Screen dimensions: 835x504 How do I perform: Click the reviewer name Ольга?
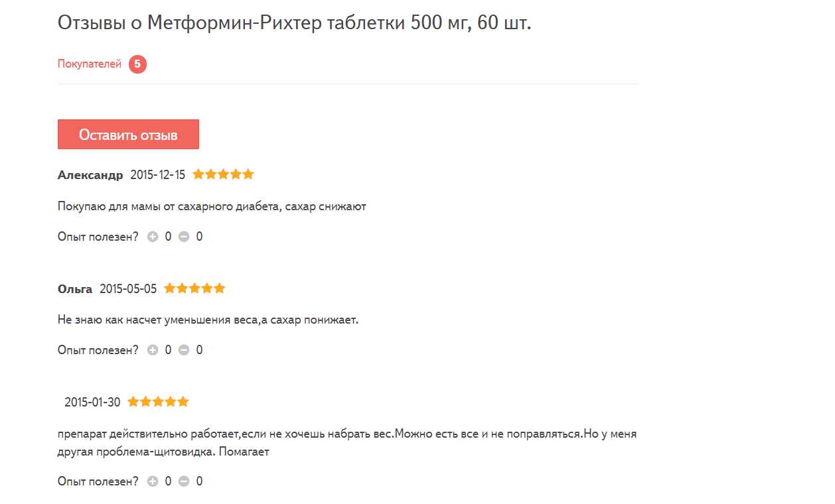75,289
